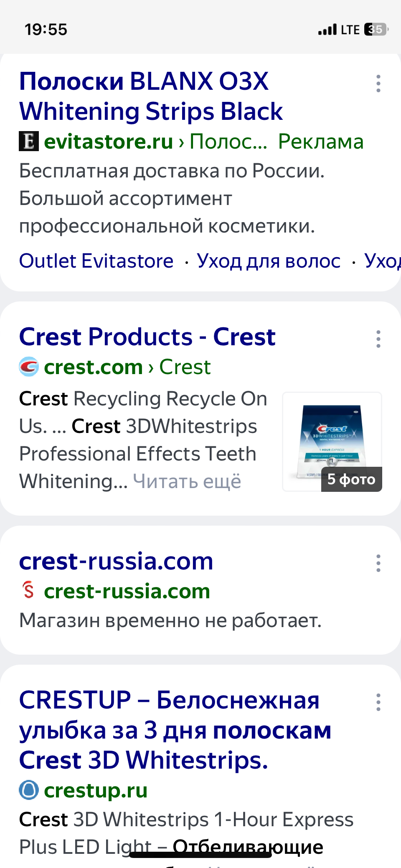The image size is (401, 868).
Task: Open Crest Whitestrips product photo thumbnail
Action: click(332, 441)
